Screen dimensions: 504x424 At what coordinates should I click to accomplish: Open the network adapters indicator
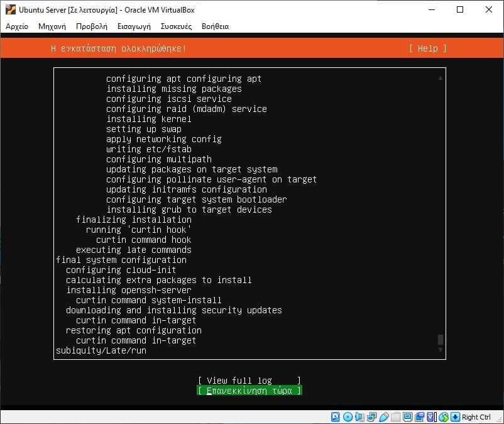(371, 417)
